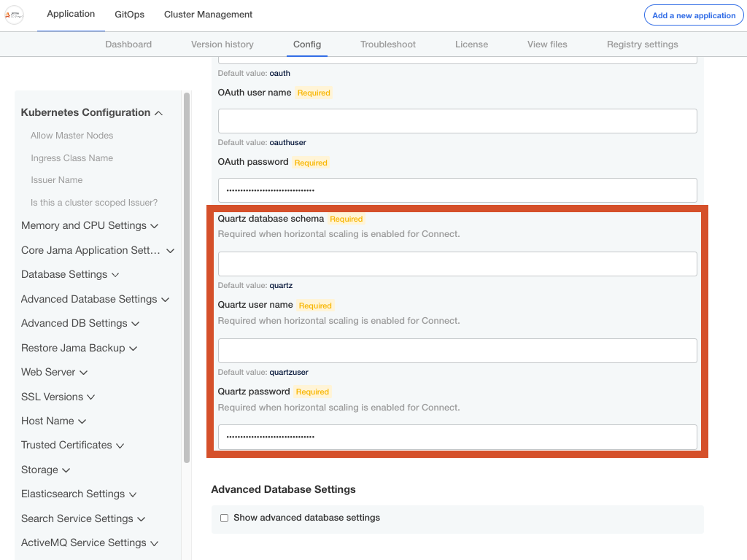The width and height of the screenshot is (747, 560).
Task: Switch to Version history tab
Action: (222, 44)
